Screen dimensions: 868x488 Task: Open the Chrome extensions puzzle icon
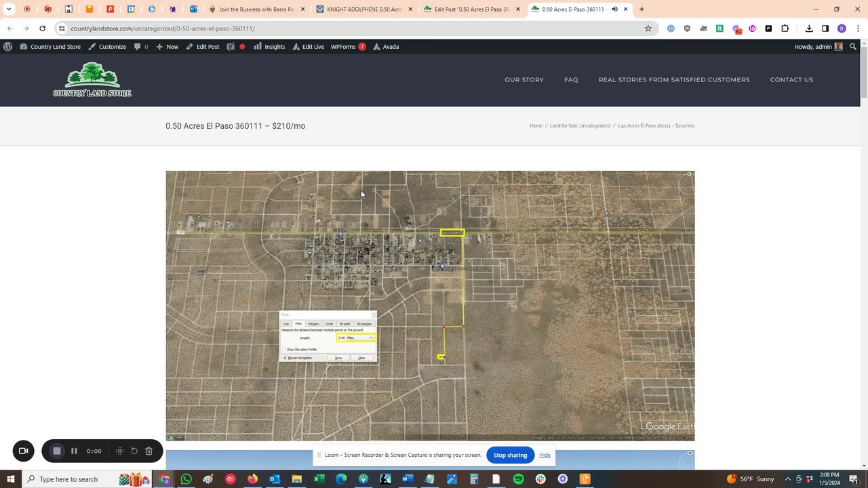[785, 28]
